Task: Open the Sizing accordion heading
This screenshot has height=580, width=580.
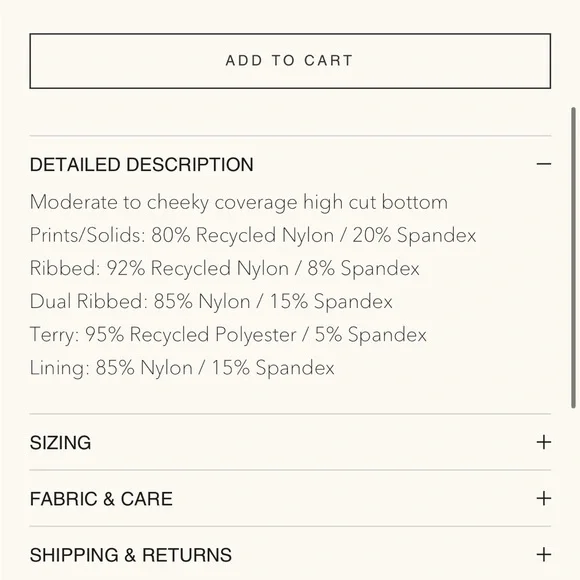Action: 60,442
